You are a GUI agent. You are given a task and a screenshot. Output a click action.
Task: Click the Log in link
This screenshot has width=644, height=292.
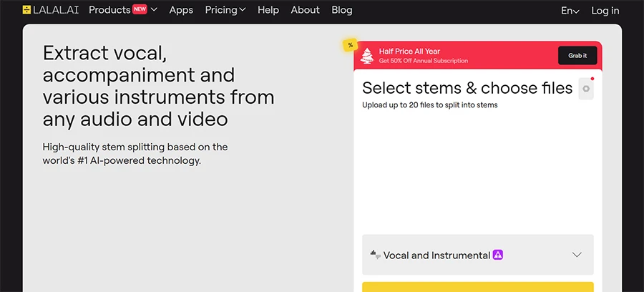[x=605, y=11]
